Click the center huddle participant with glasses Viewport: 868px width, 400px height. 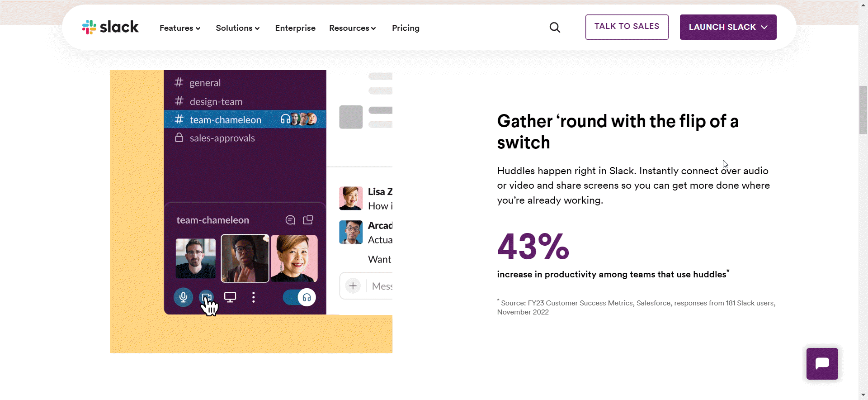pyautogui.click(x=245, y=258)
